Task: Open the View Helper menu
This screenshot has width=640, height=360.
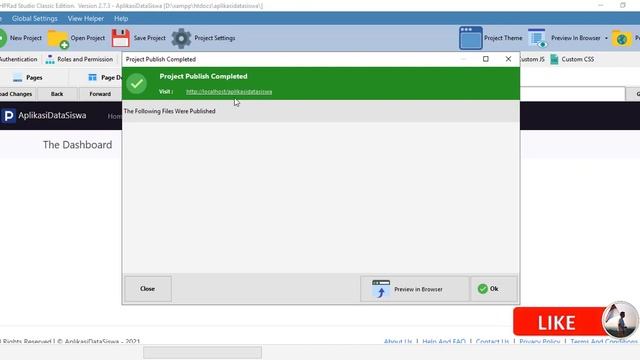Action: tap(86, 18)
